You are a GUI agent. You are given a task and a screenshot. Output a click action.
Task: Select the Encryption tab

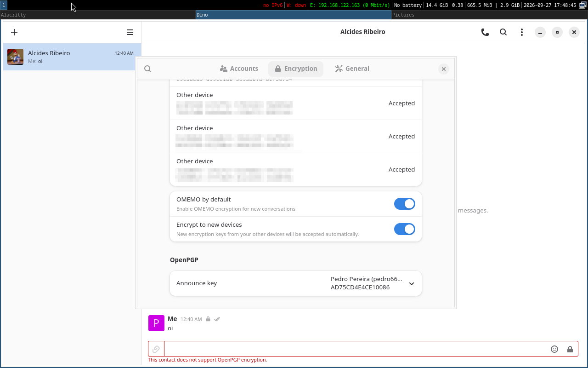click(x=296, y=69)
